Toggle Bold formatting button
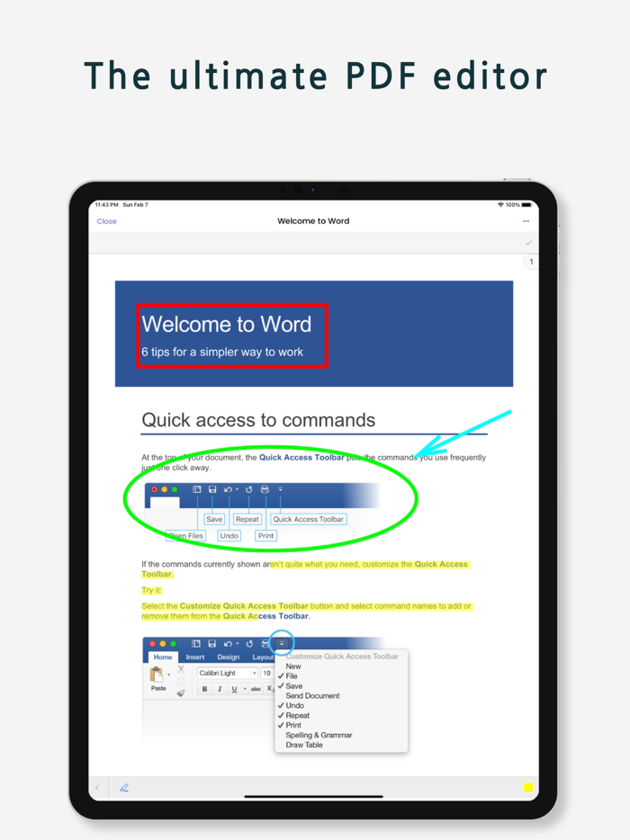The image size is (630, 840). (x=204, y=689)
